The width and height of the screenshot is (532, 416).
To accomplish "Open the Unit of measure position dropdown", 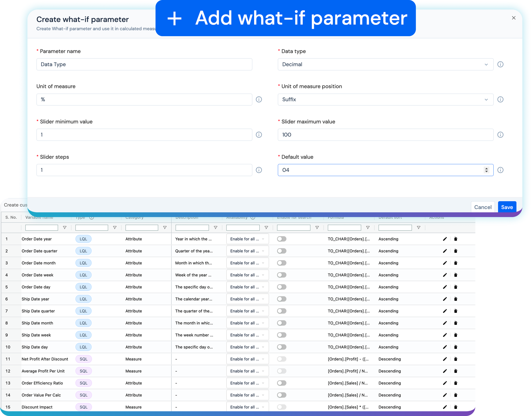I will (x=386, y=99).
